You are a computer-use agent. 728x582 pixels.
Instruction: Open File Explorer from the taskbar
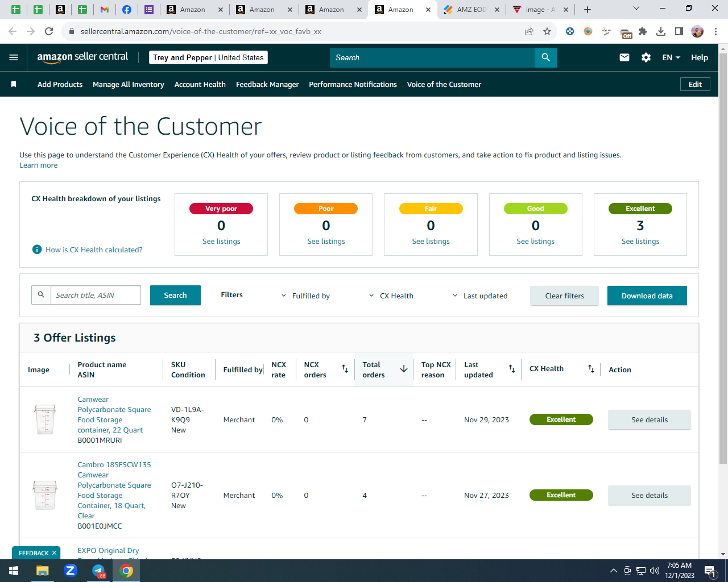pos(43,571)
